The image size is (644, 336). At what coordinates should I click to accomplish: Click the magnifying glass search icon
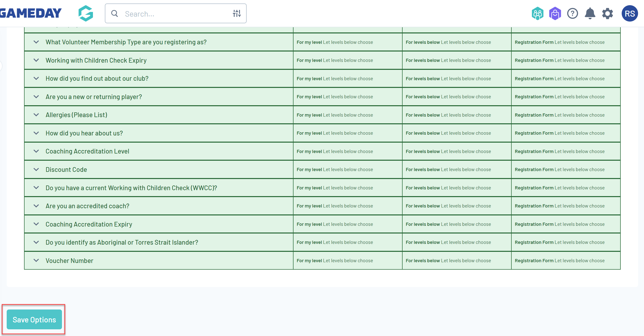coord(115,13)
